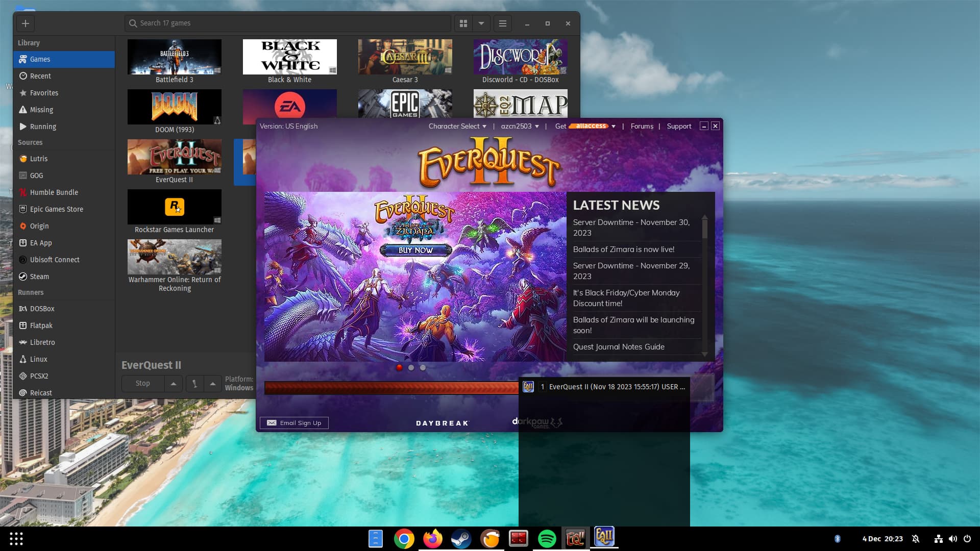Select the Humble Bundle source icon
Image resolution: width=980 pixels, height=551 pixels.
pos(23,192)
